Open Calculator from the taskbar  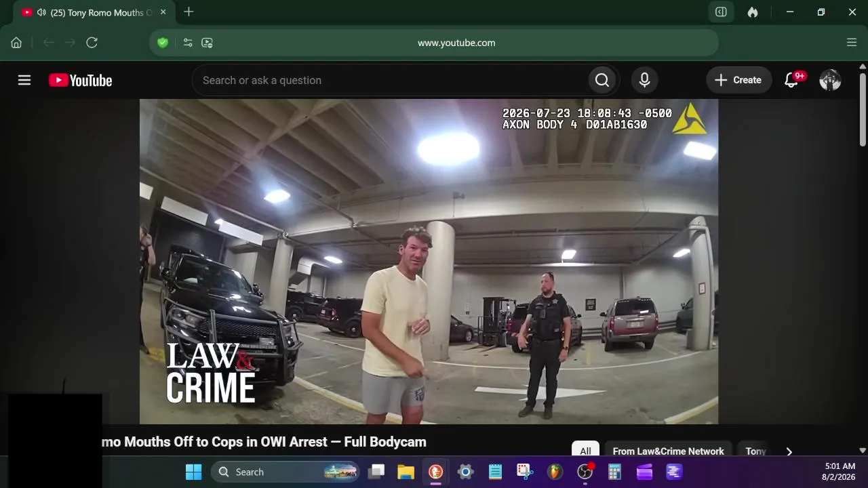coord(615,472)
